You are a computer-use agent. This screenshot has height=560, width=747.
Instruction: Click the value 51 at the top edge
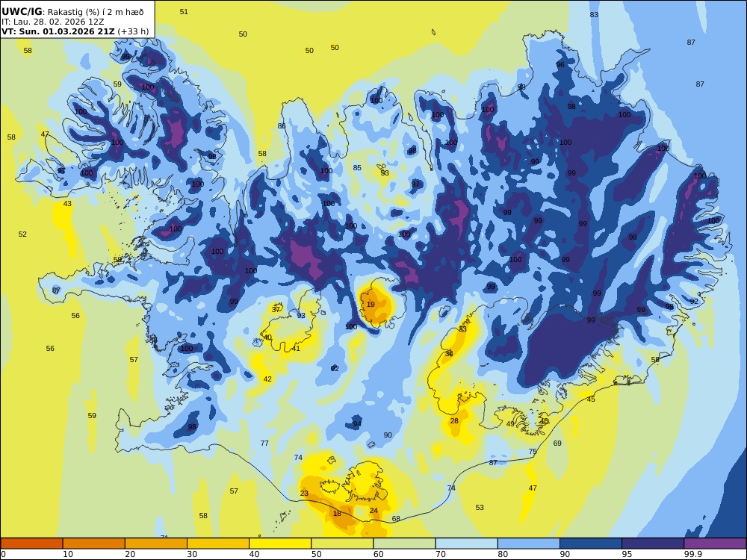pos(184,12)
